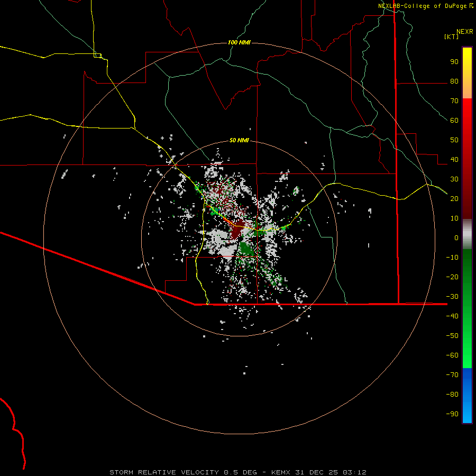Image resolution: width=476 pixels, height=476 pixels.
Task: Click the 70 value on the velocity scale
Action: click(454, 101)
